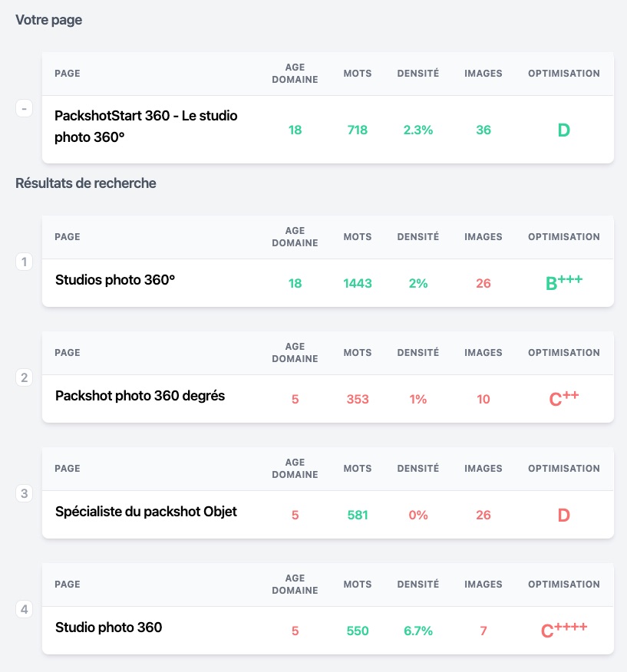The width and height of the screenshot is (627, 672).
Task: Click the rank 3 badge
Action: [25, 493]
